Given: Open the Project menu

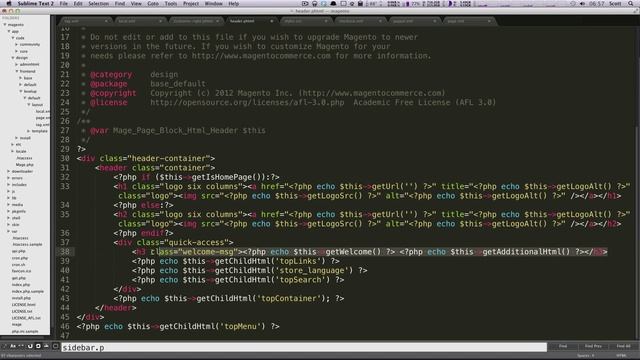Looking at the screenshot, I should click(191, 3).
